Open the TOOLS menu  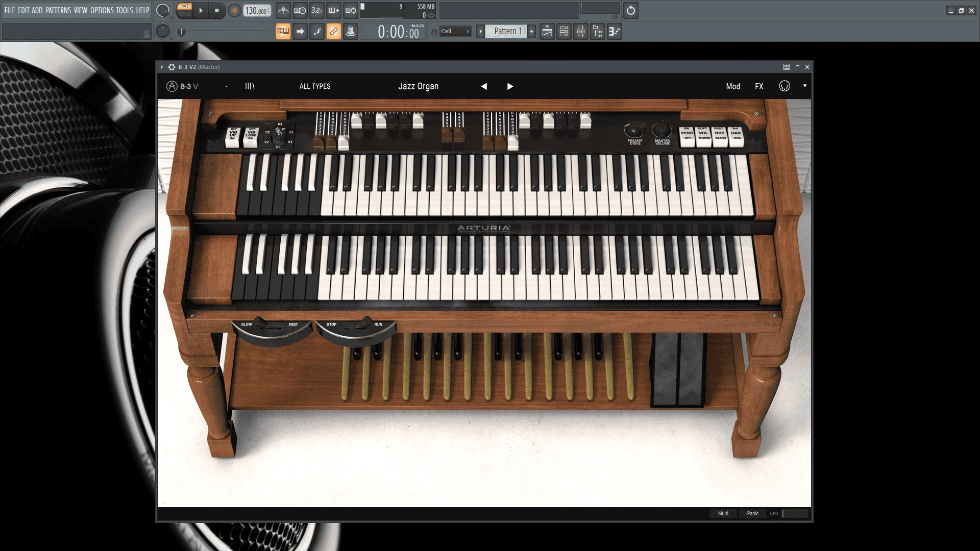tap(125, 10)
